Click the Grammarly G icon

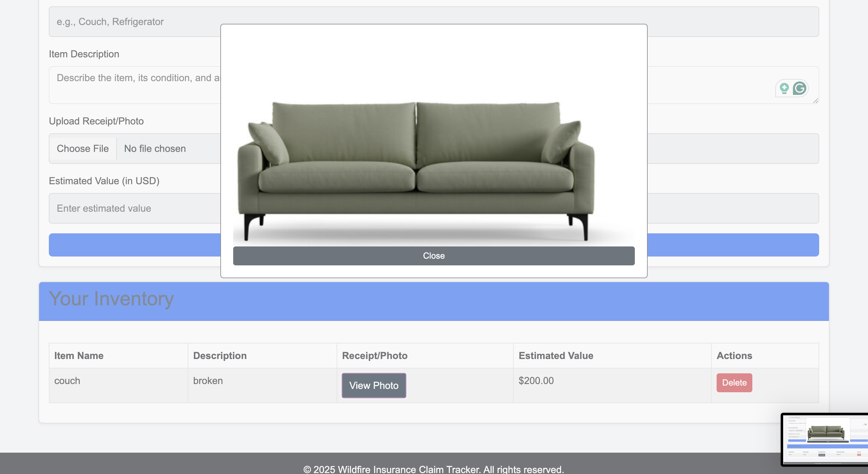tap(799, 88)
